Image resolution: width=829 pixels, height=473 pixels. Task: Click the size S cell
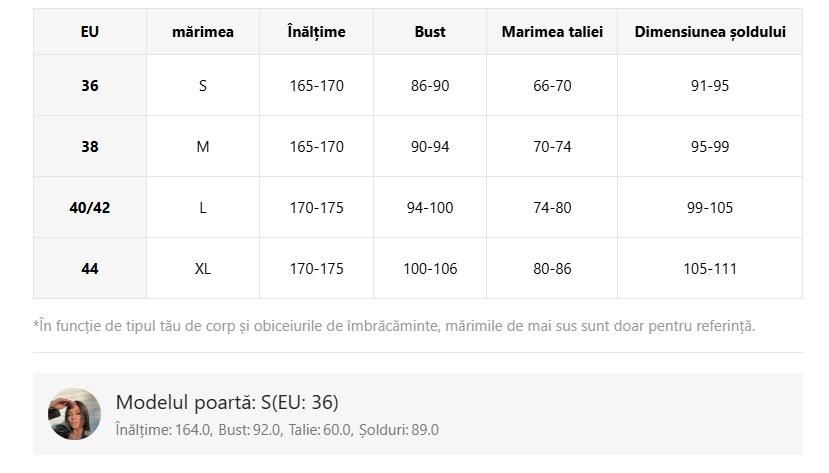click(x=203, y=86)
